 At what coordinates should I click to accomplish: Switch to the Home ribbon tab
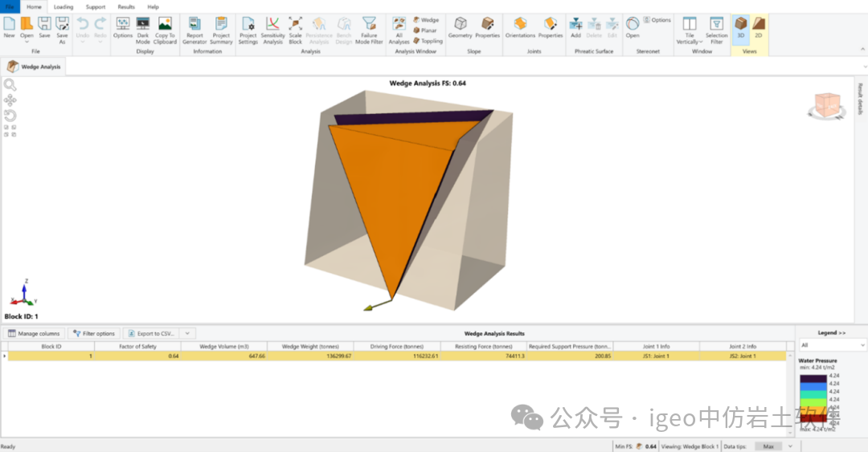(x=34, y=6)
